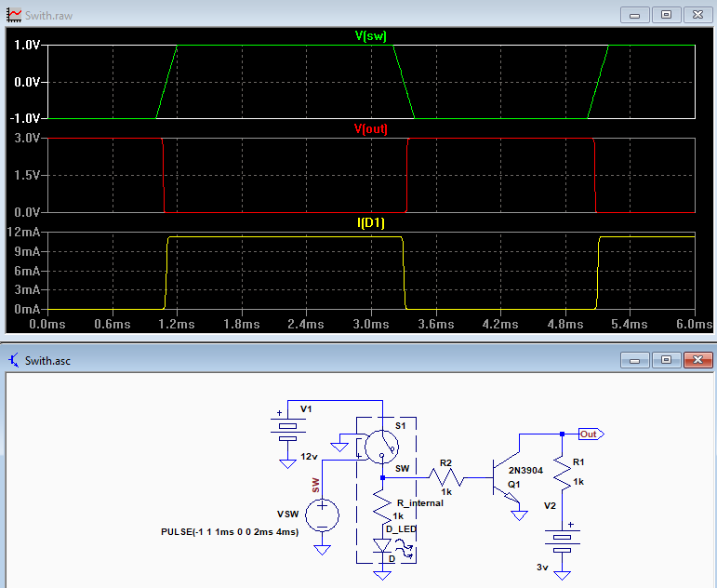
Task: Click the 12v value of V1
Action: pos(309,456)
